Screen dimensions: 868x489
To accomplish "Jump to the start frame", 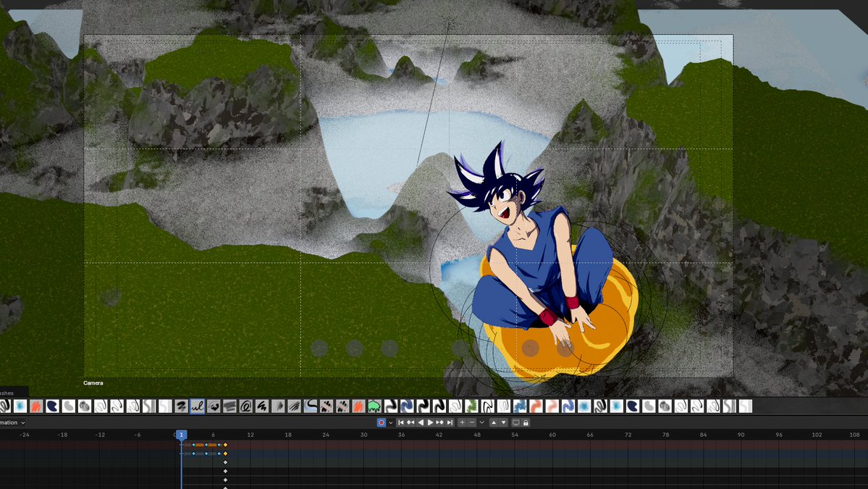I will (x=401, y=422).
